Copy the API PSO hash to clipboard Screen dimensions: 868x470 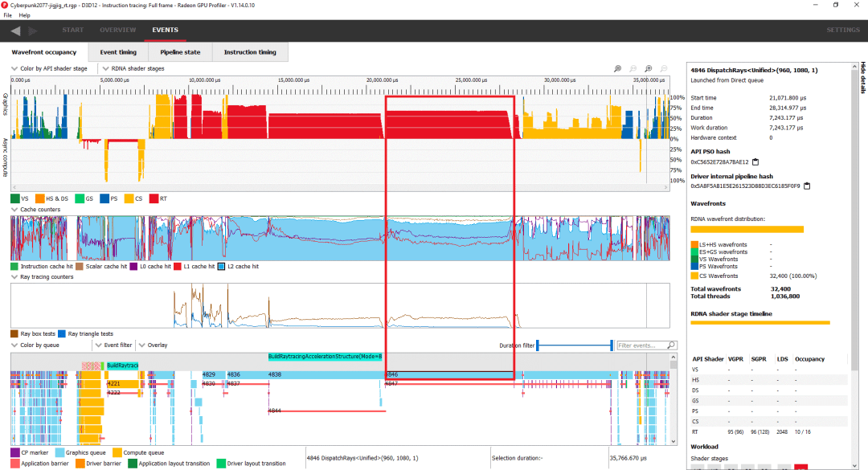click(755, 161)
